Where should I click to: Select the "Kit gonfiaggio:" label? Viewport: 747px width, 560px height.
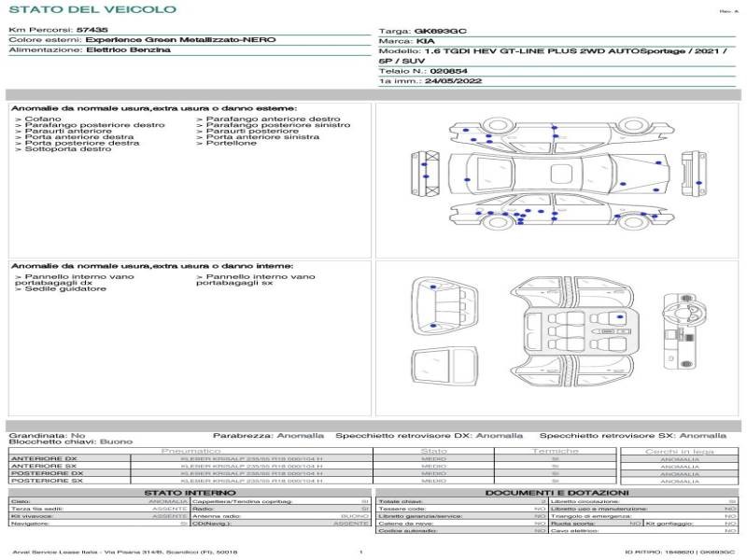669,524
